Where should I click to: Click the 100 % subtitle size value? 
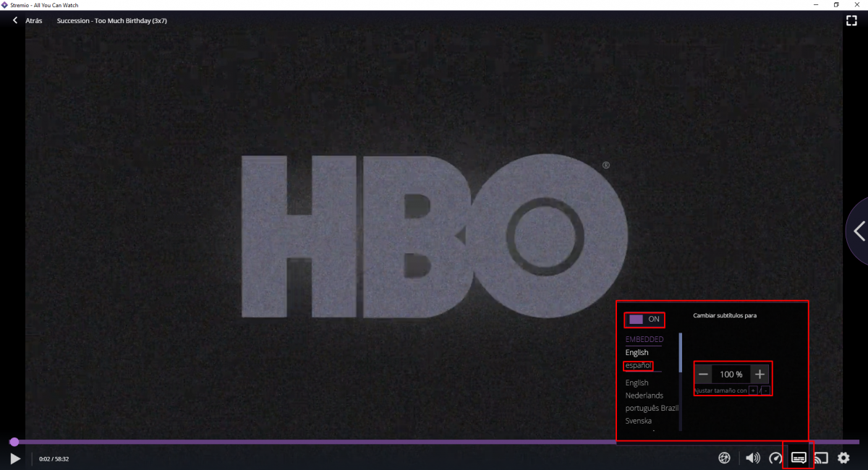pyautogui.click(x=731, y=374)
